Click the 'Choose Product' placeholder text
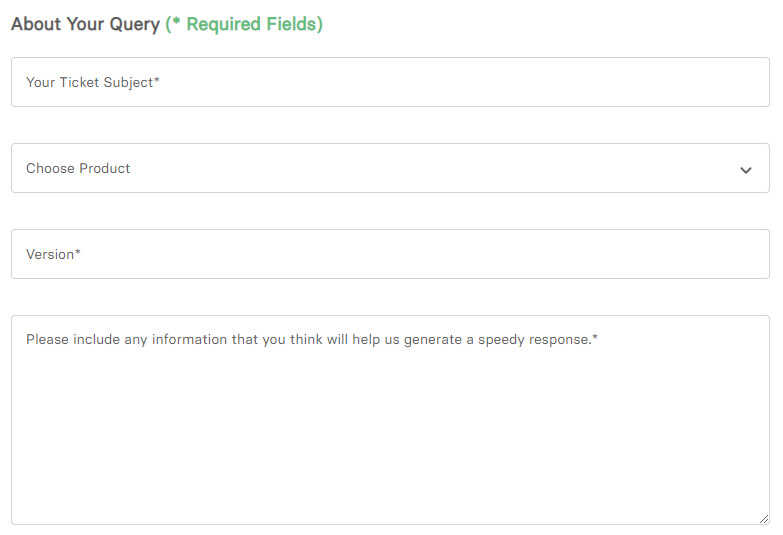The width and height of the screenshot is (783, 535). tap(78, 168)
